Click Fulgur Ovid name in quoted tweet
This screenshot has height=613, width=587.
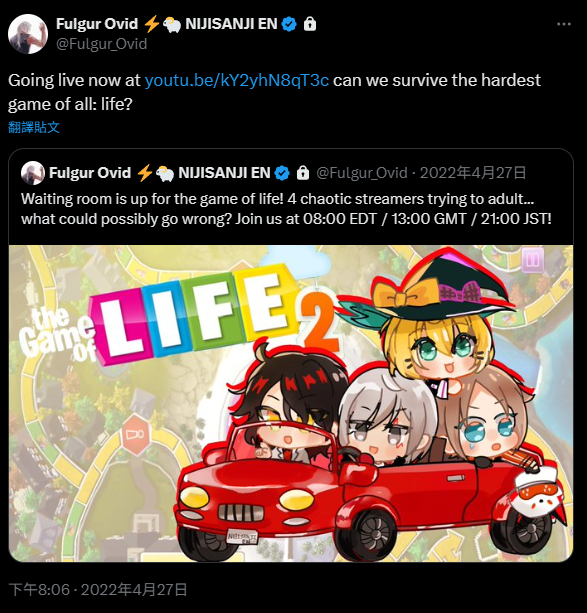coord(90,173)
